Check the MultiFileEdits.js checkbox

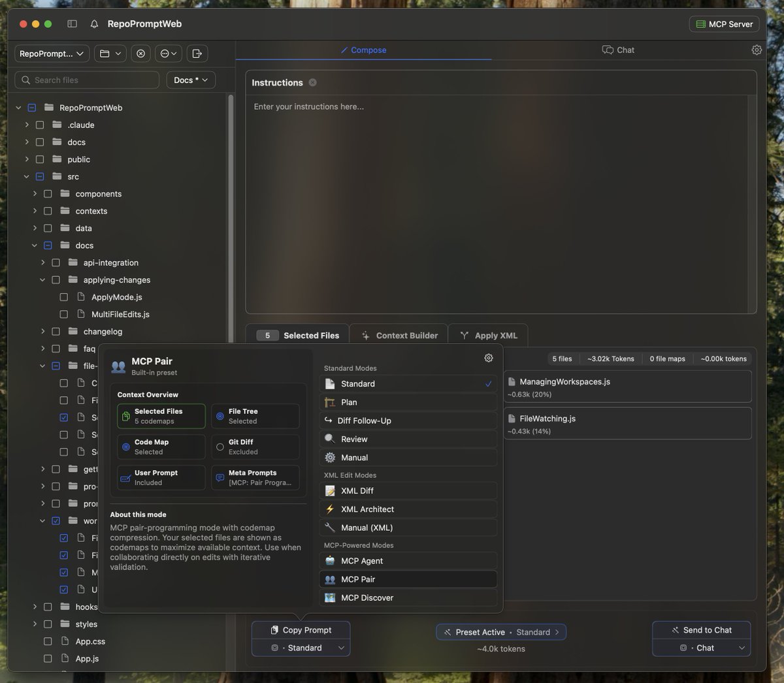pos(63,314)
